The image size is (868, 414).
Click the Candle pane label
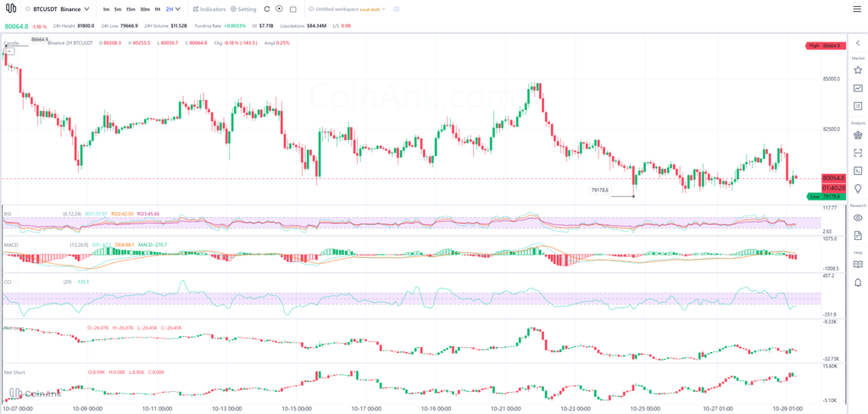11,42
